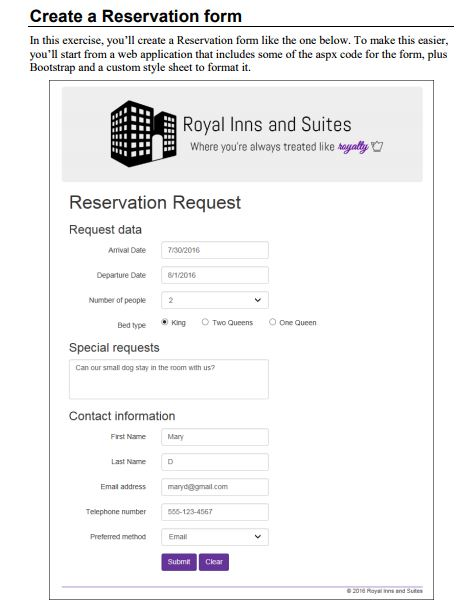This screenshot has width=471, height=607.
Task: Pick the One Queen radio option
Action: (x=272, y=322)
